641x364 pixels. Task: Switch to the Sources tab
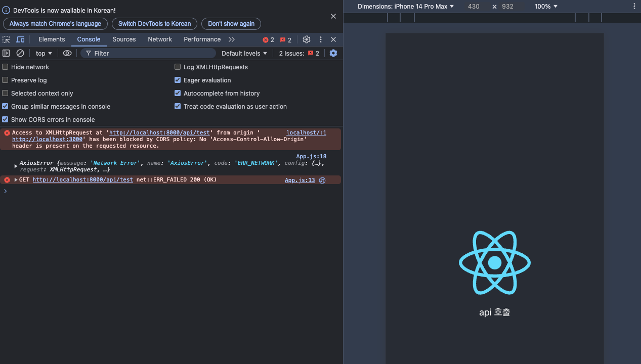point(124,39)
